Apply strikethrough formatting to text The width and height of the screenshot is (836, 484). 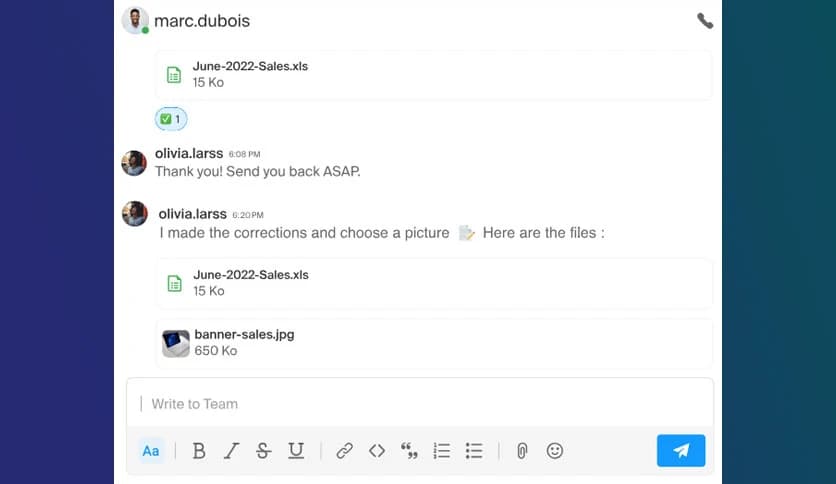click(263, 451)
